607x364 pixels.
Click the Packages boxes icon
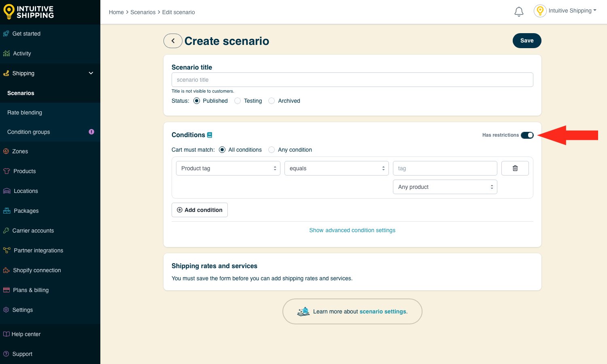pos(7,211)
